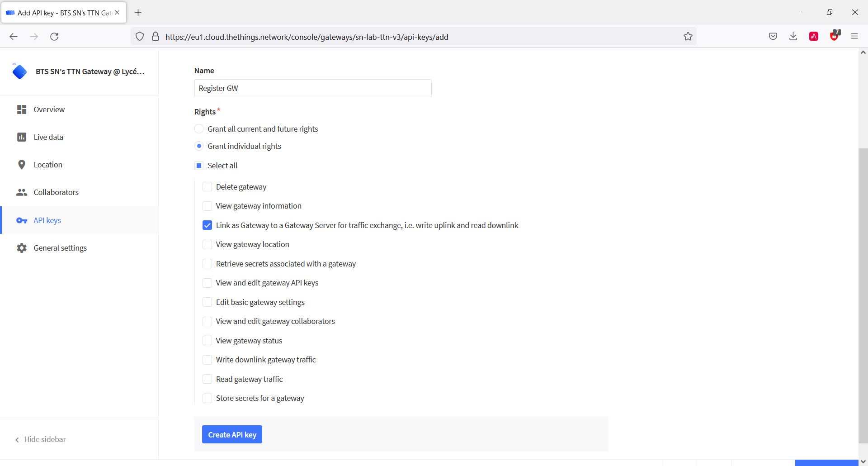Click the API keys key icon

pyautogui.click(x=22, y=220)
